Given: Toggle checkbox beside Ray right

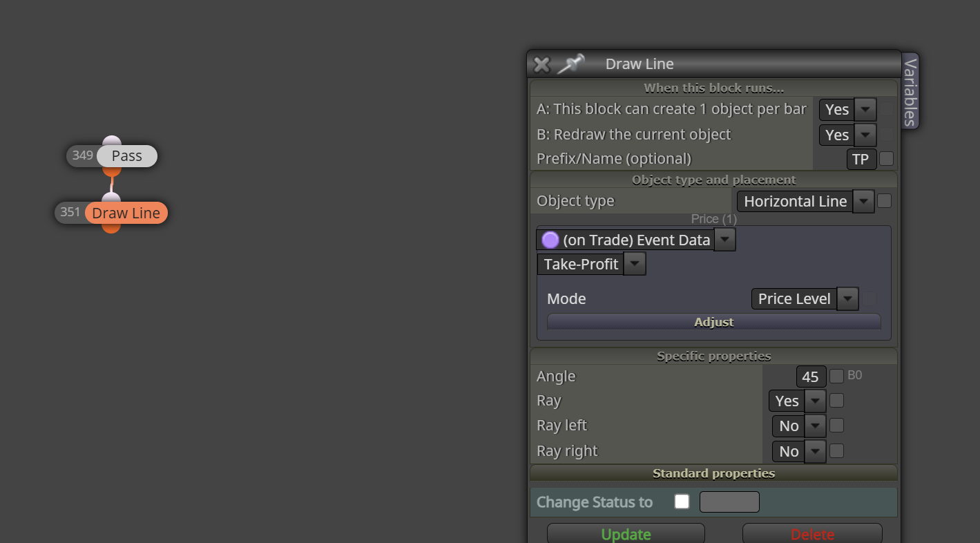Looking at the screenshot, I should pos(836,450).
